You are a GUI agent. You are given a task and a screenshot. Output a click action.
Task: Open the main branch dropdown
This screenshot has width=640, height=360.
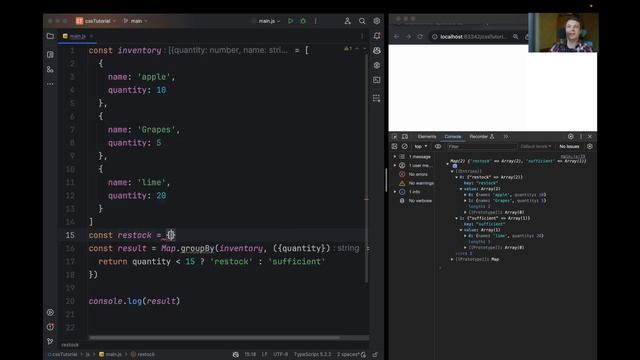(136, 21)
